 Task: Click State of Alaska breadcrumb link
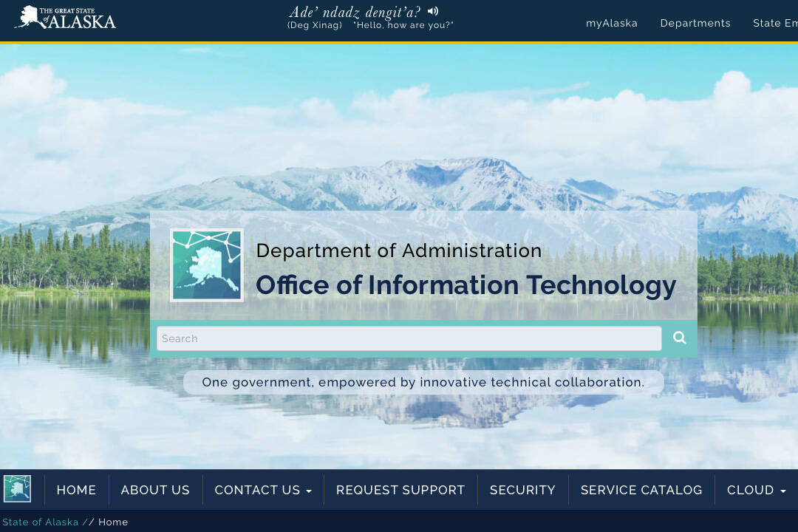40,522
